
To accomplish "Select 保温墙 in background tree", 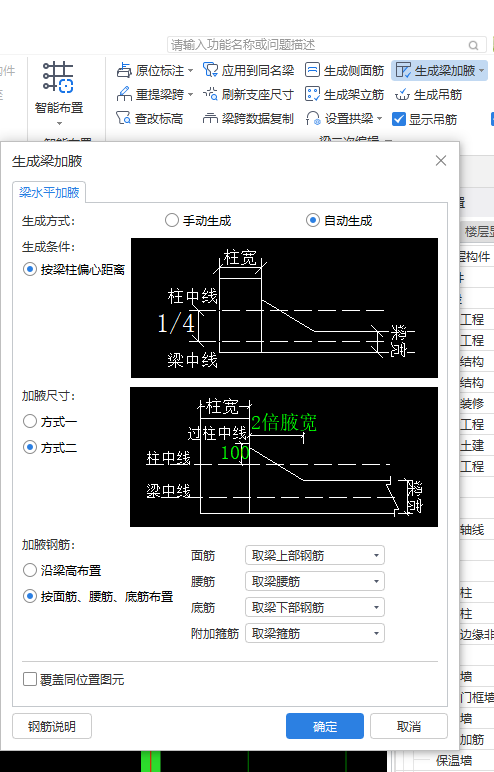I will pyautogui.click(x=453, y=761).
